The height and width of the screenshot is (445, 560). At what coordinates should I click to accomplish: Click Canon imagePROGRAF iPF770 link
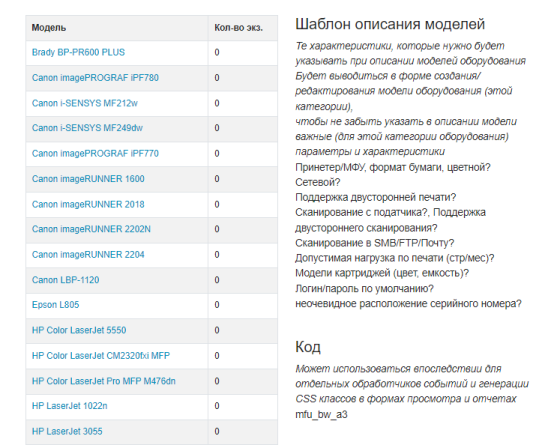95,154
